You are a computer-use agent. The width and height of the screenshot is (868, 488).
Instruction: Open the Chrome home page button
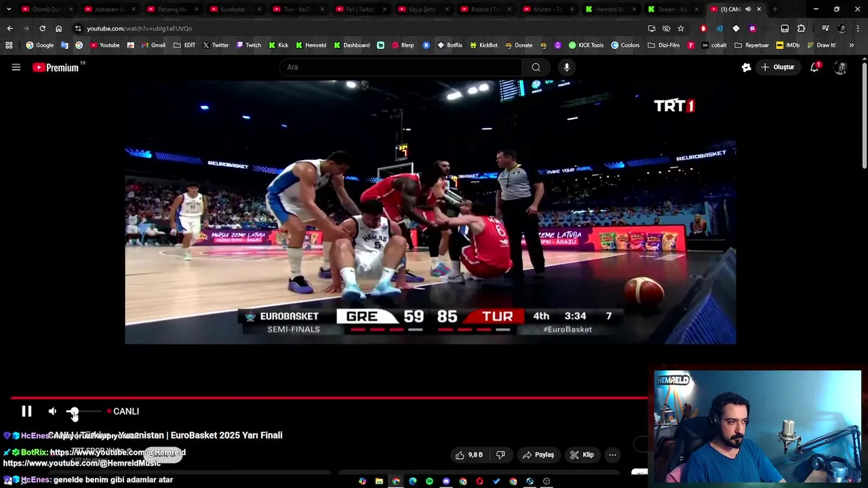(58, 28)
